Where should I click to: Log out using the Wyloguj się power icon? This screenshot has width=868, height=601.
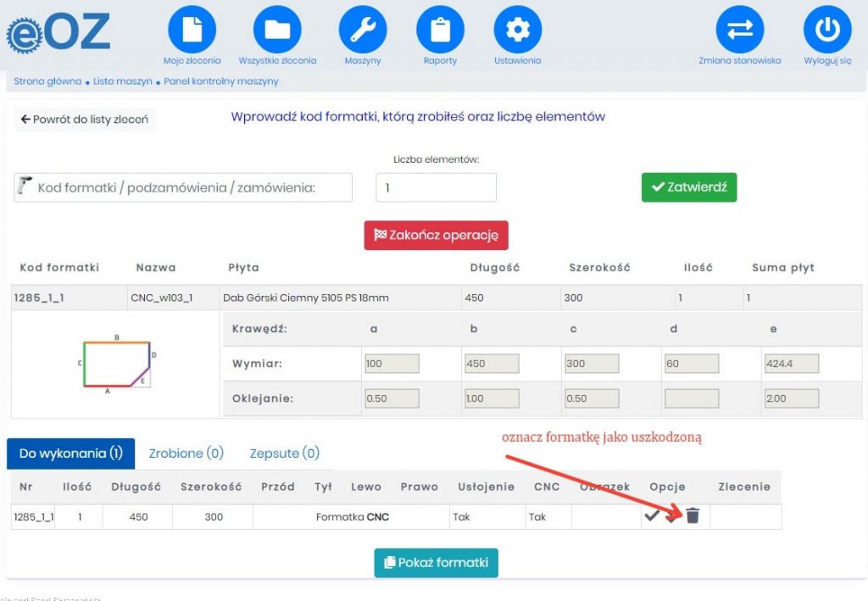coord(826,30)
